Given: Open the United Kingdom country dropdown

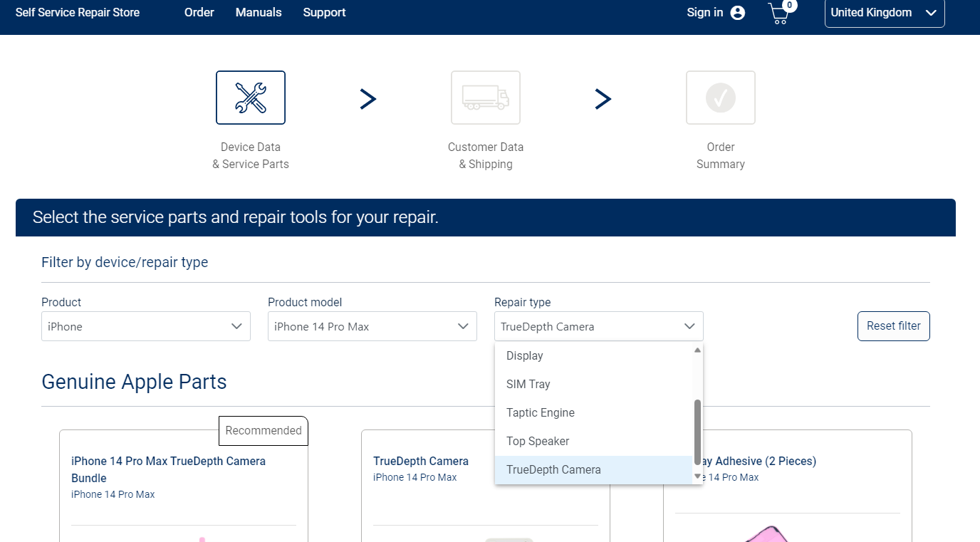Looking at the screenshot, I should coord(885,13).
